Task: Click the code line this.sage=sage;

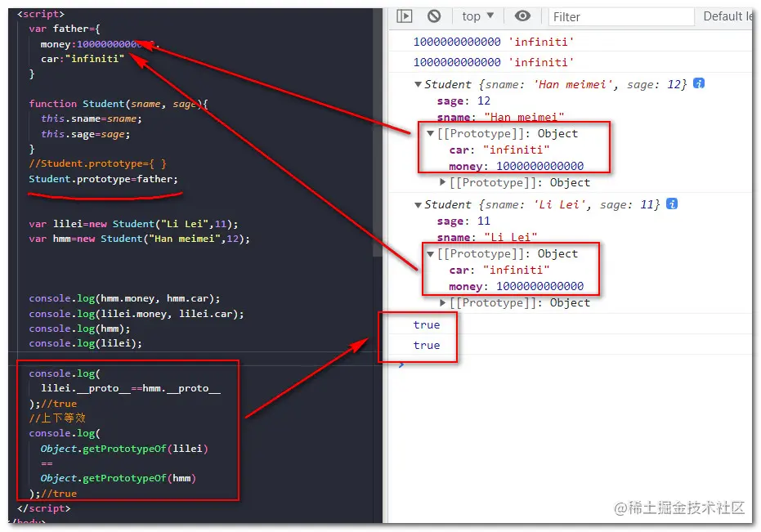Action: click(85, 135)
